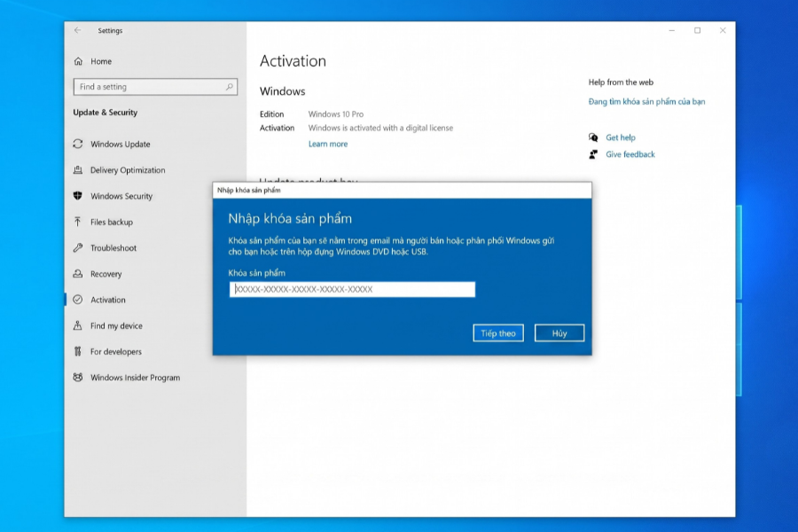Open Đang tìm khóa sản phẩm của bạn link
Viewport: 798px width, 532px height.
click(647, 102)
